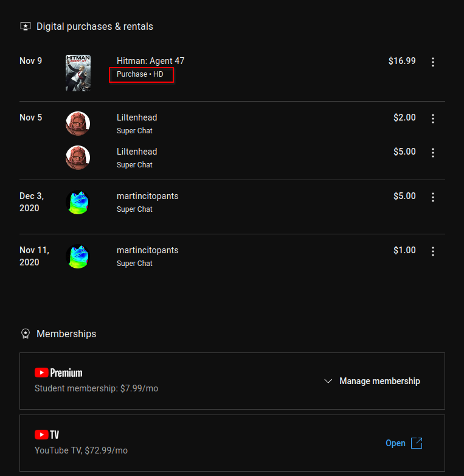Image resolution: width=464 pixels, height=476 pixels.
Task: Click external link icon next to Open
Action: point(417,443)
